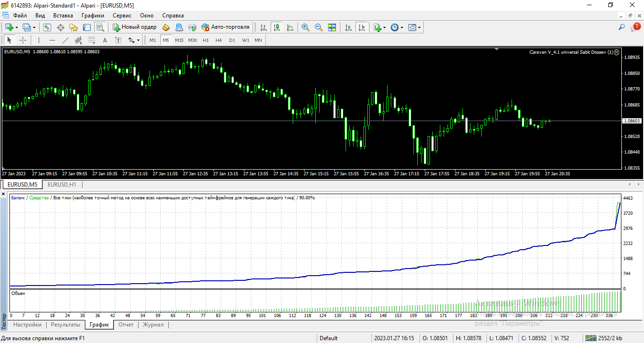Toggle chart shift icon
Screen dimensions: 644x343
coord(362,27)
